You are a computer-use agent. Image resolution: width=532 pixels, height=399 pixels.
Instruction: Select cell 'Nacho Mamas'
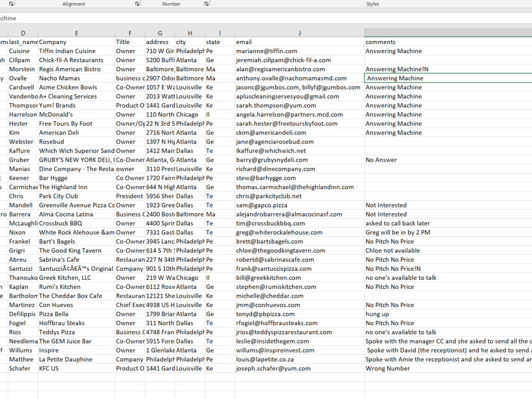tap(77, 78)
